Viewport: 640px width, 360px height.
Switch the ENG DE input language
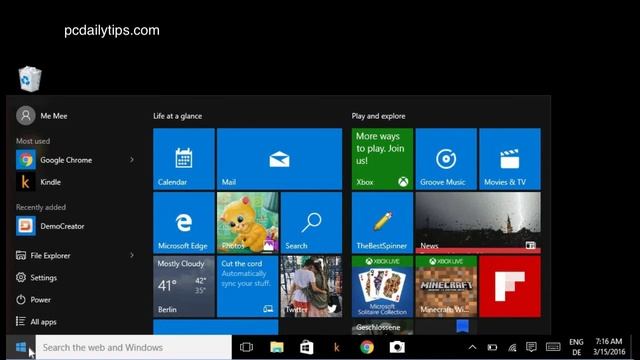(576, 347)
